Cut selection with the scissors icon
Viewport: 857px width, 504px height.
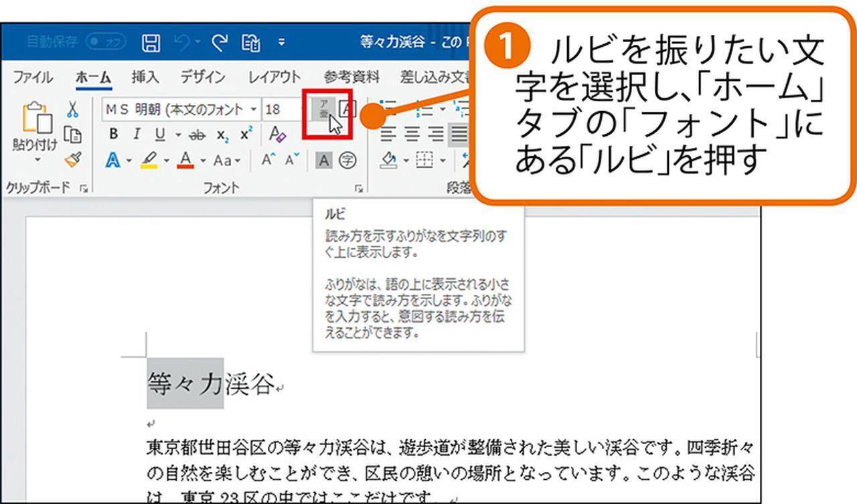click(x=73, y=108)
